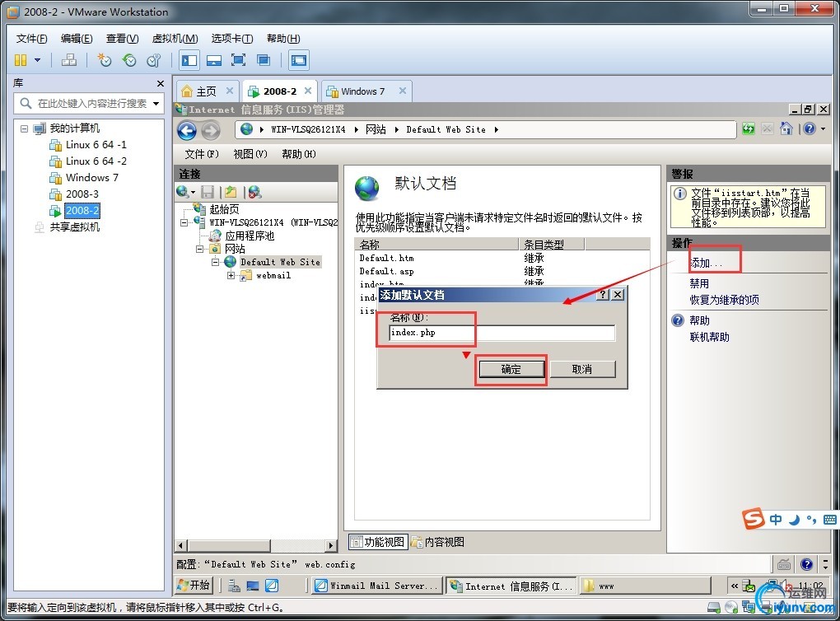Select Windows 7 in the library tree

pyautogui.click(x=91, y=178)
